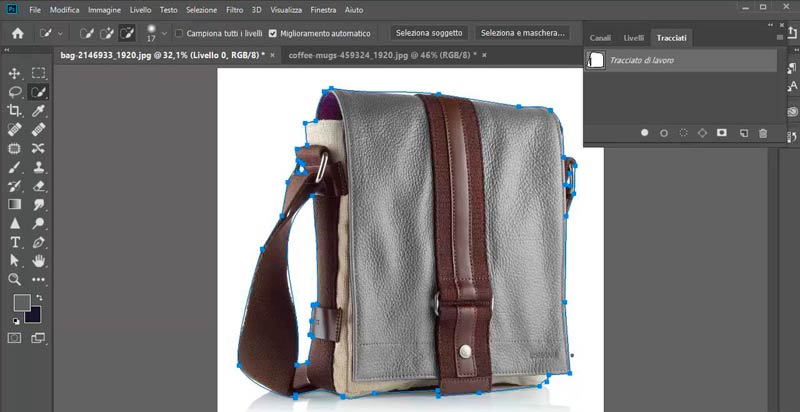Select the Content-Aware Move tool
800x412 pixels.
pyautogui.click(x=39, y=148)
